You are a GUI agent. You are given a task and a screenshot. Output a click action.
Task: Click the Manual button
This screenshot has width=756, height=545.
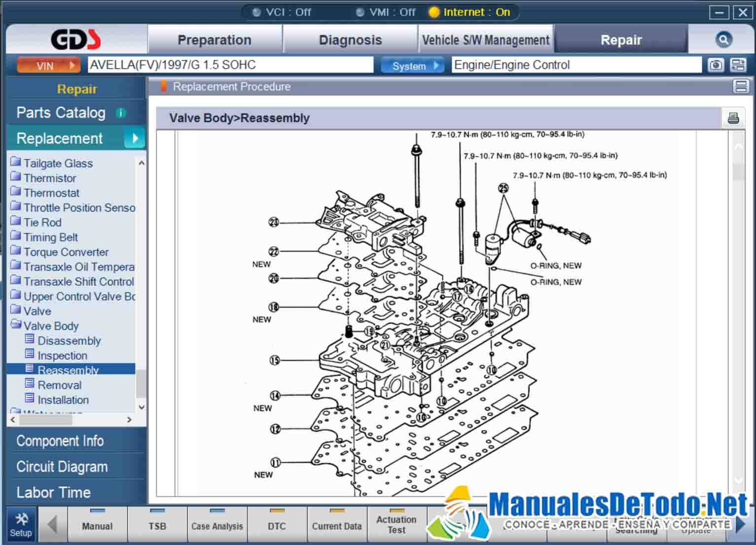tap(97, 525)
